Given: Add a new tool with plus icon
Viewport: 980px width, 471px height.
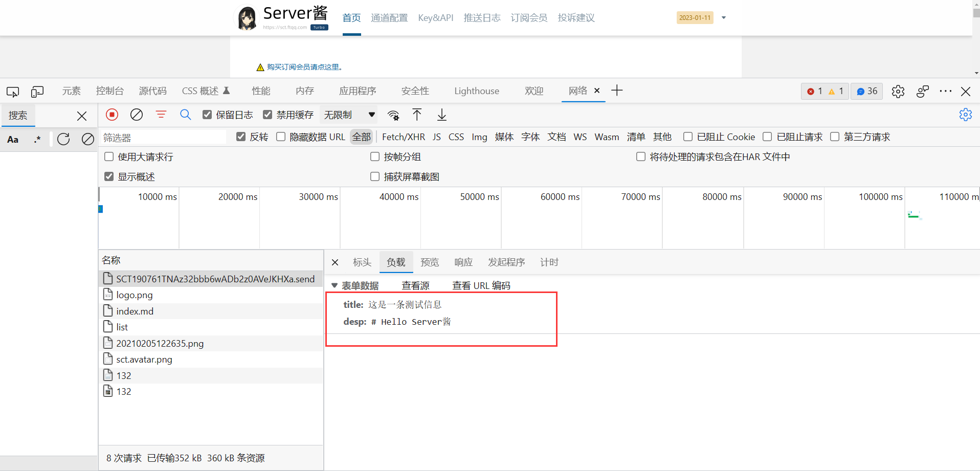Looking at the screenshot, I should (617, 91).
